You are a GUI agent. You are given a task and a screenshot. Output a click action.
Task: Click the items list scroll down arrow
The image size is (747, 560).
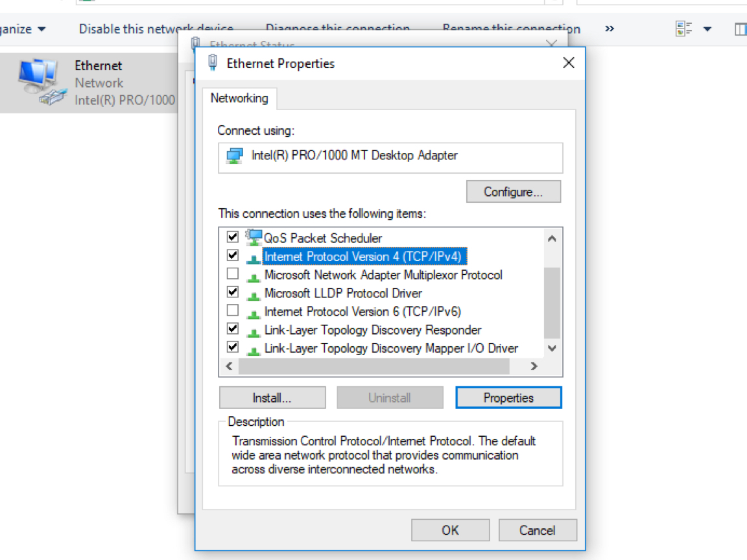tap(552, 348)
